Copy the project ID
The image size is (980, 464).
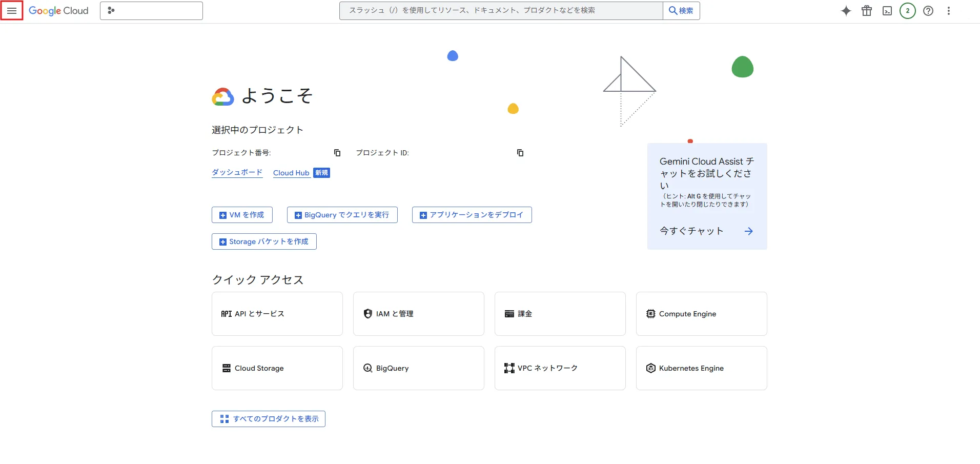pos(520,153)
